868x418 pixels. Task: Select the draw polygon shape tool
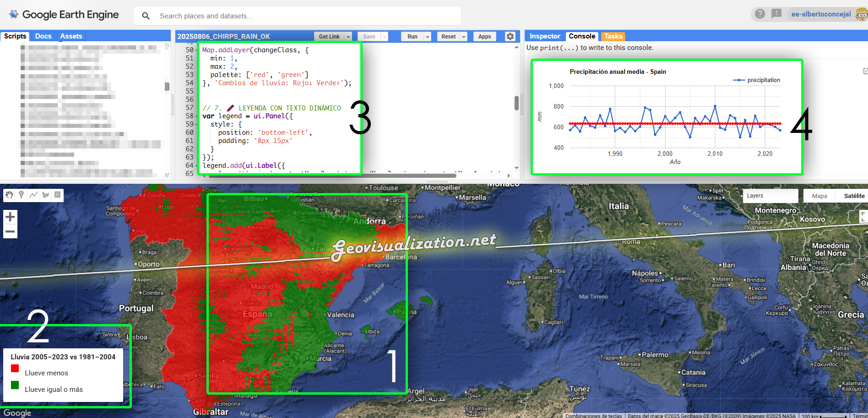[x=45, y=195]
